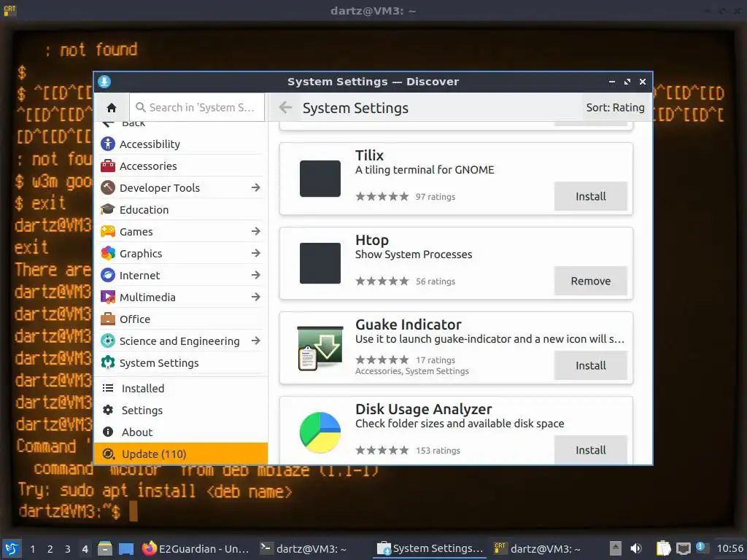Viewport: 747px width, 560px height.
Task: Switch to workspace 2 in the taskbar
Action: (50, 549)
